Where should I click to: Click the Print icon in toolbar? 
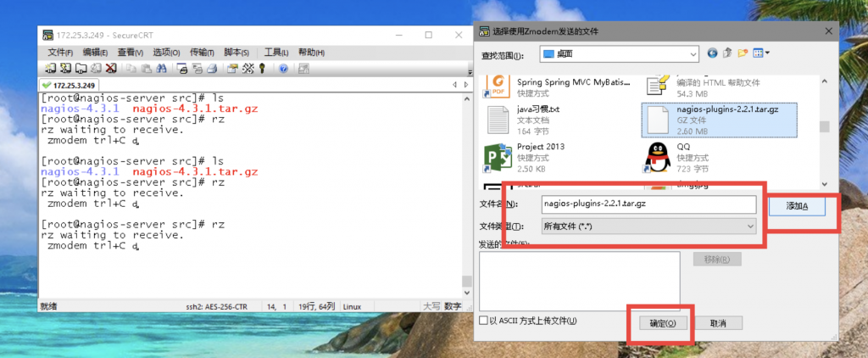182,69
